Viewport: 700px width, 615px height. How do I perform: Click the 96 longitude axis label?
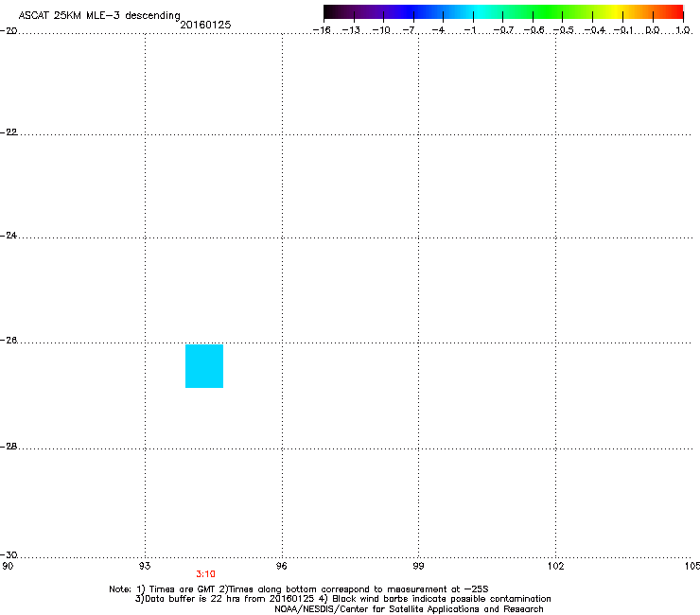(x=282, y=567)
